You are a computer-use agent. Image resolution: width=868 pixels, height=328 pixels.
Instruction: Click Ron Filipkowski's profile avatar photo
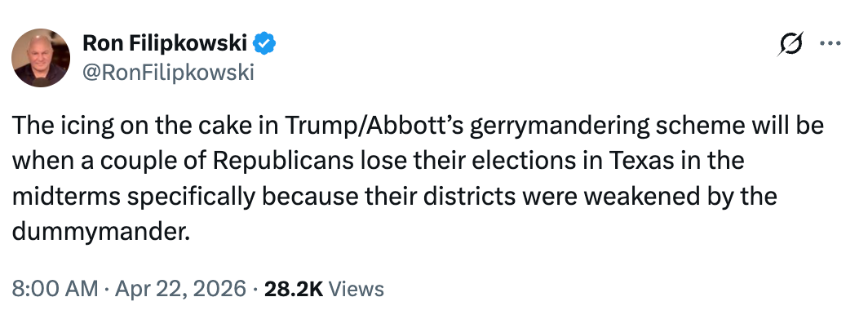(40, 58)
